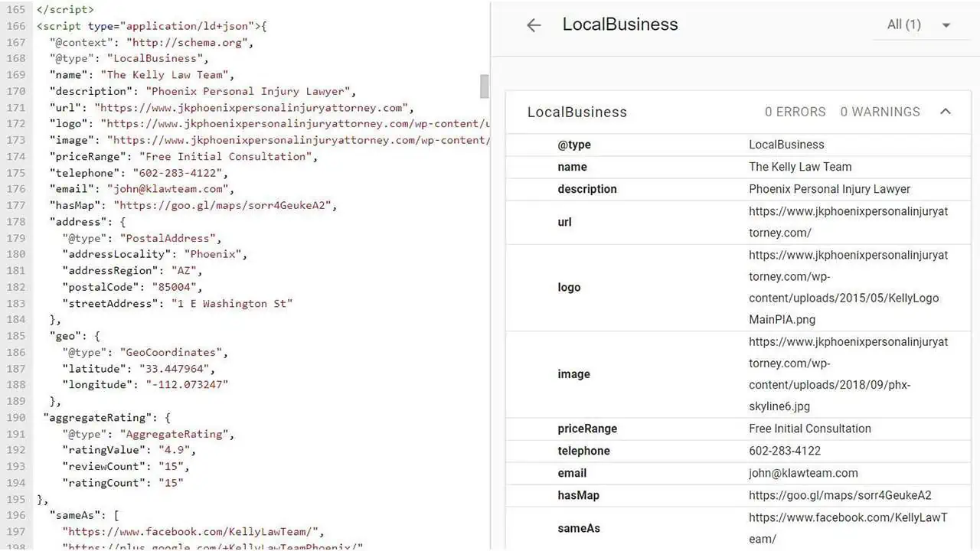
Task: Click the "longitude" code line
Action: point(145,384)
